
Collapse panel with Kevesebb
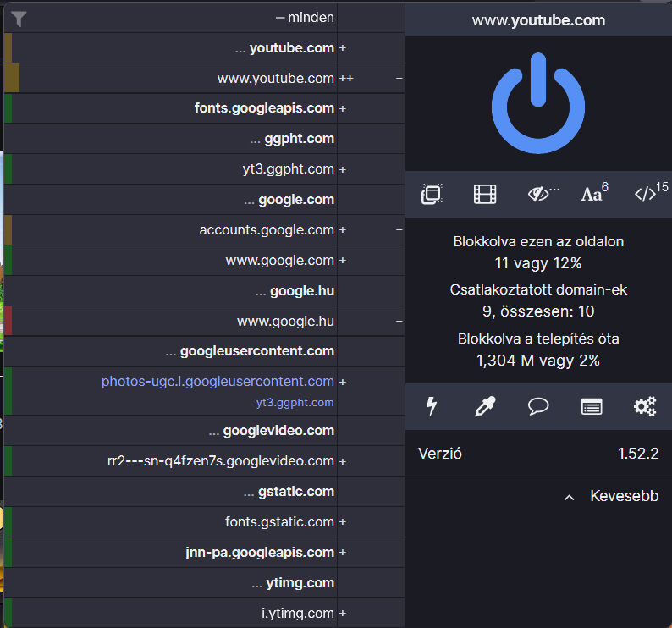click(624, 496)
